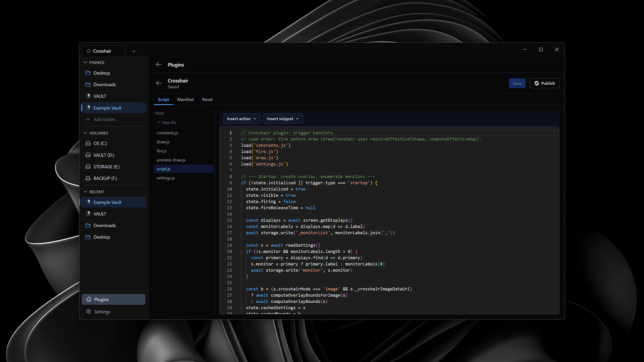Click the pinned Downloads folder

[x=104, y=84]
